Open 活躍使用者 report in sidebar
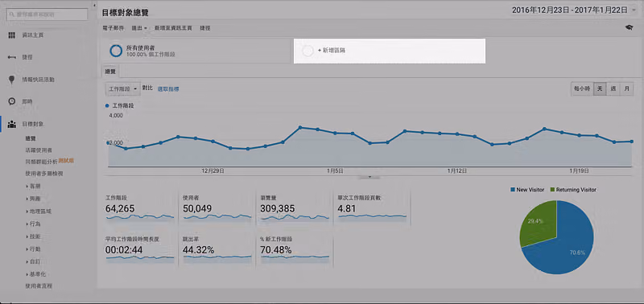The image size is (644, 304). point(38,150)
